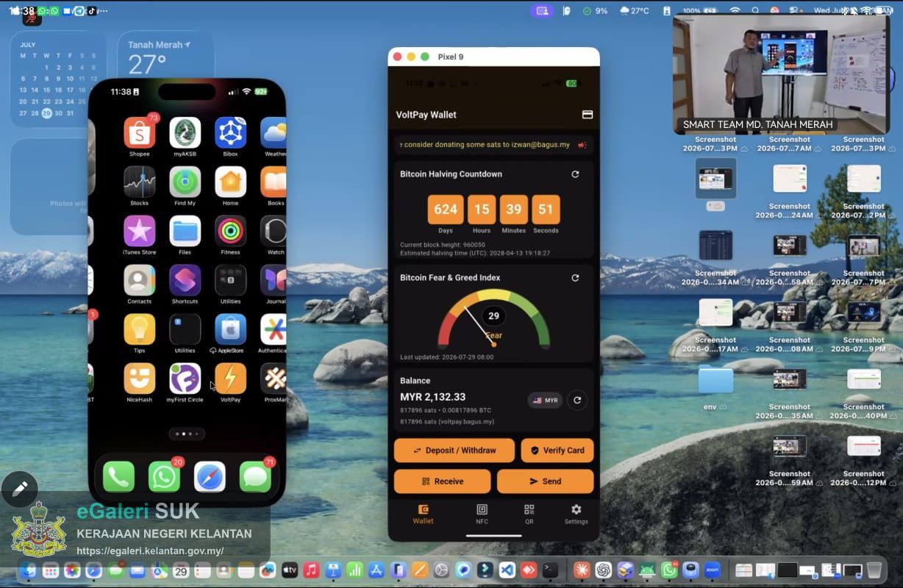Open Visual Studio Code from the Dock
The height and width of the screenshot is (588, 903).
pyautogui.click(x=507, y=570)
